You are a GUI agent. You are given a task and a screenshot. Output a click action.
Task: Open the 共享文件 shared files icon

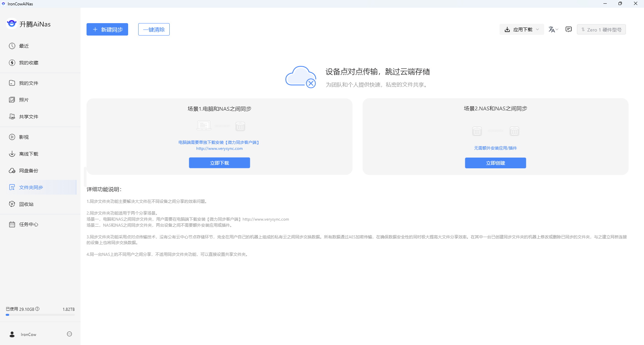[x=12, y=117]
